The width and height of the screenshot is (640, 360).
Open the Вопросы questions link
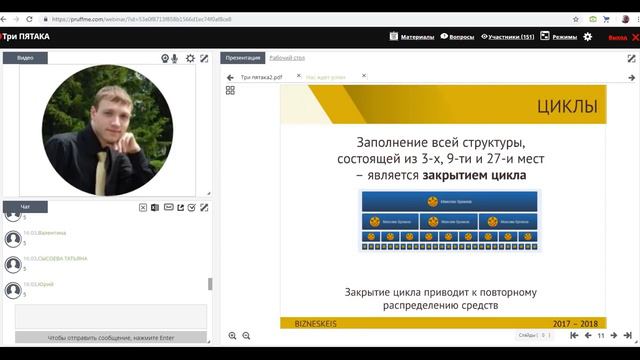pos(462,37)
